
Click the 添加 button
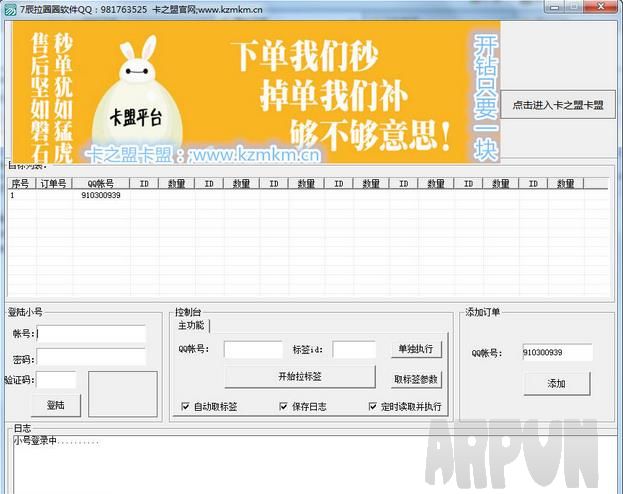pyautogui.click(x=557, y=384)
